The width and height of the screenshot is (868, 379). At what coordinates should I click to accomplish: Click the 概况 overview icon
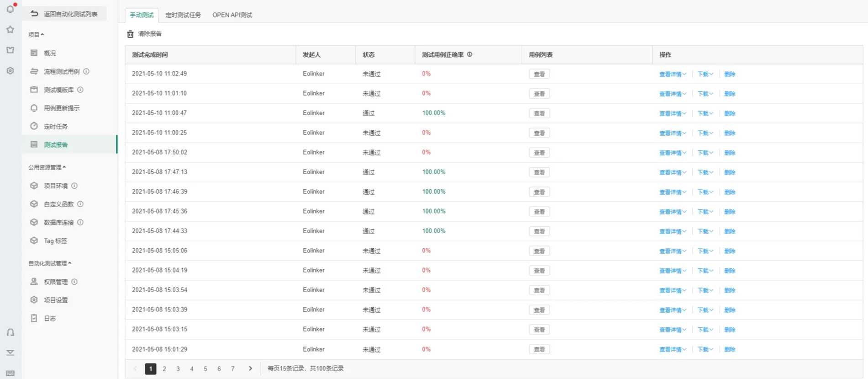pyautogui.click(x=34, y=53)
